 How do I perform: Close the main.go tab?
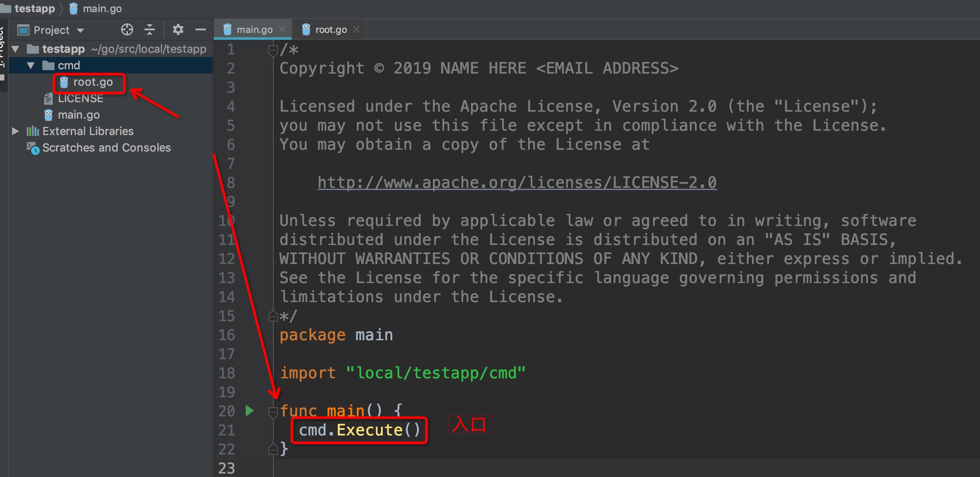282,29
